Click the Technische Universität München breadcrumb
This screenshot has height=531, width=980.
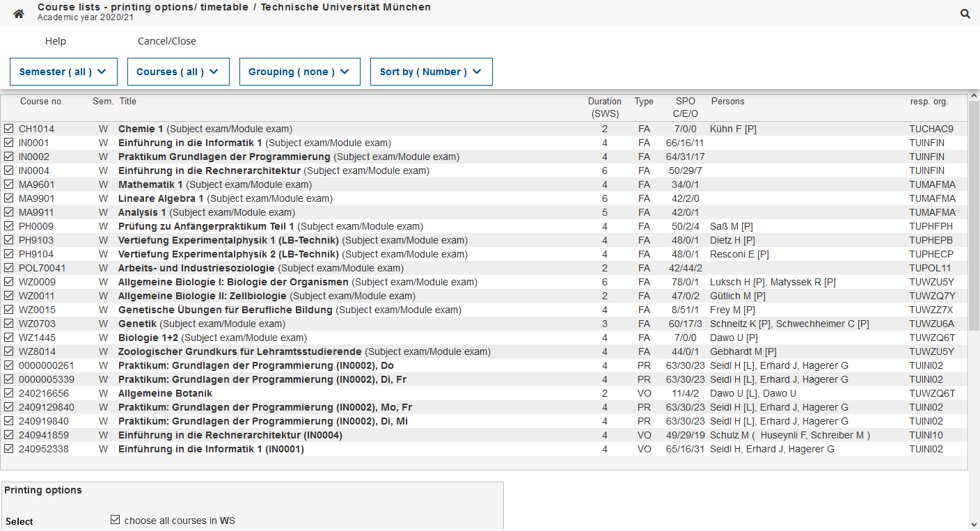click(345, 7)
